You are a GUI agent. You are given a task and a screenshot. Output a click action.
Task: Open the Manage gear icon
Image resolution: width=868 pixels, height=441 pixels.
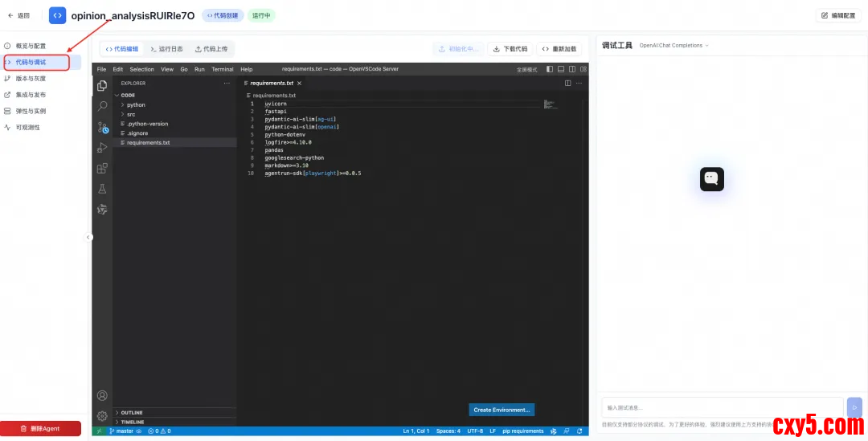pos(102,415)
